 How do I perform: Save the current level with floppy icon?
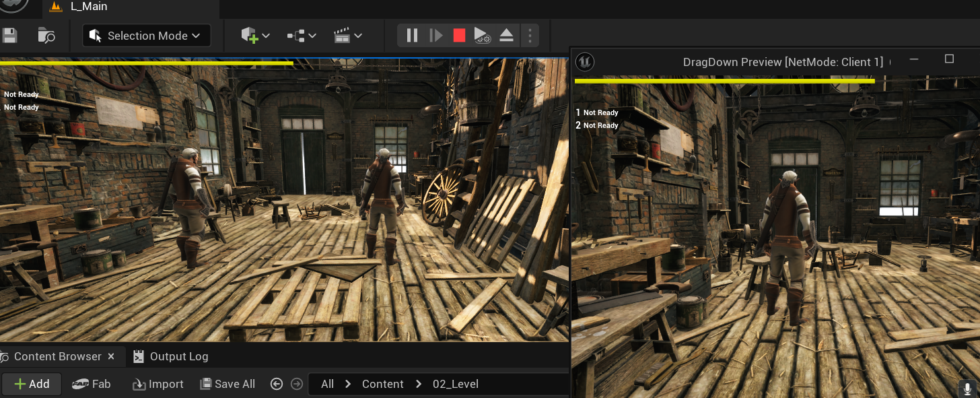click(x=9, y=36)
